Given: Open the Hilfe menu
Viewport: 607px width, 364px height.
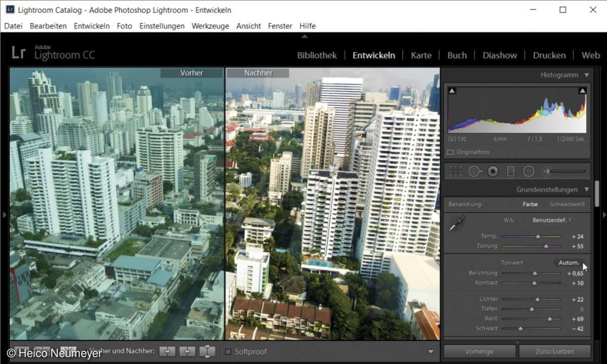Looking at the screenshot, I should click(x=308, y=26).
